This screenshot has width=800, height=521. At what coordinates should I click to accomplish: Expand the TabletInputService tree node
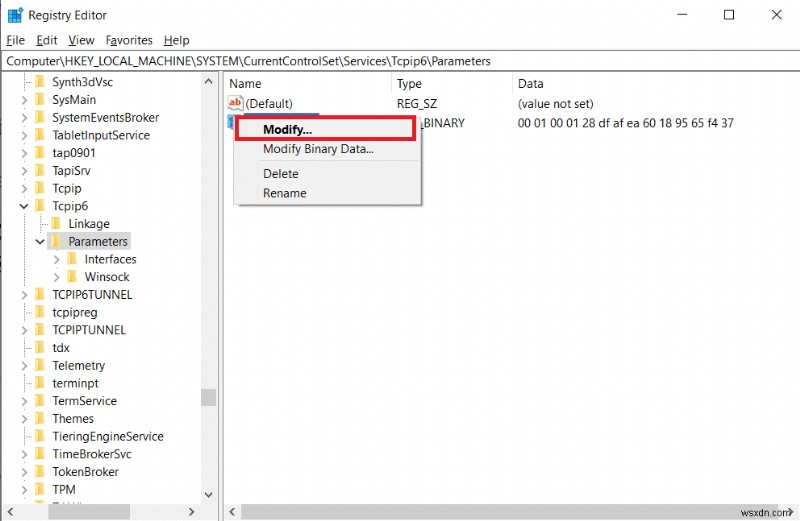click(24, 136)
